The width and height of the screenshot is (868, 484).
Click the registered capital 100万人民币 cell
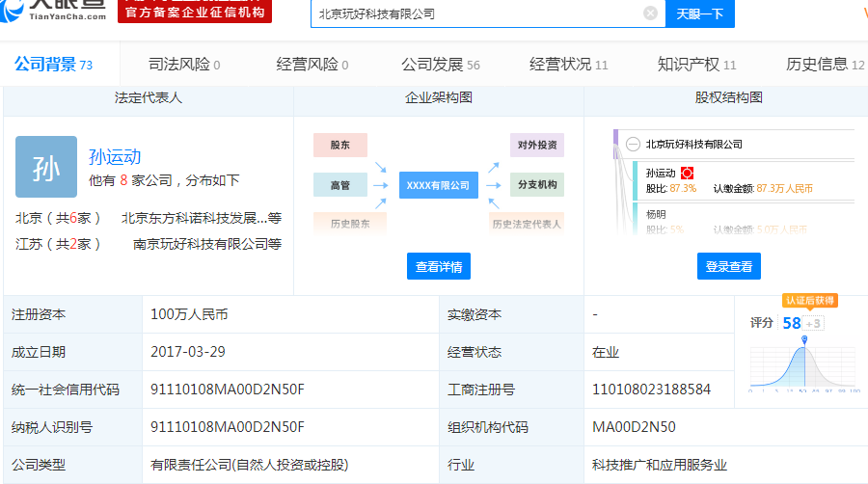(290, 314)
